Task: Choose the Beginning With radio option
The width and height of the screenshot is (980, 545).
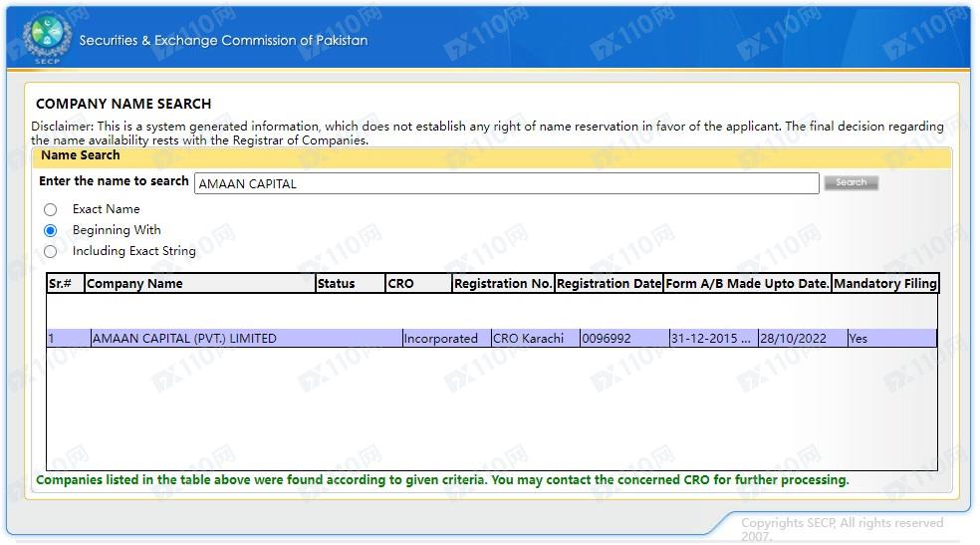Action: click(51, 231)
